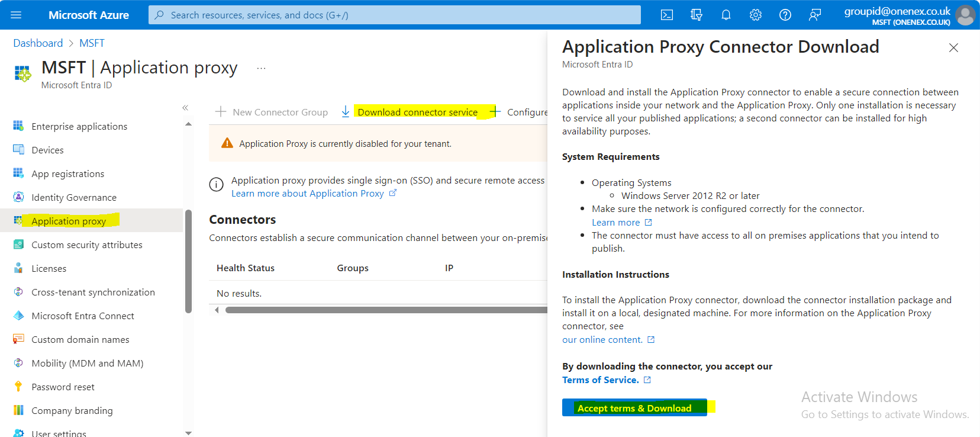Open Application proxy in the sidebar
Image resolution: width=980 pixels, height=437 pixels.
click(x=69, y=221)
